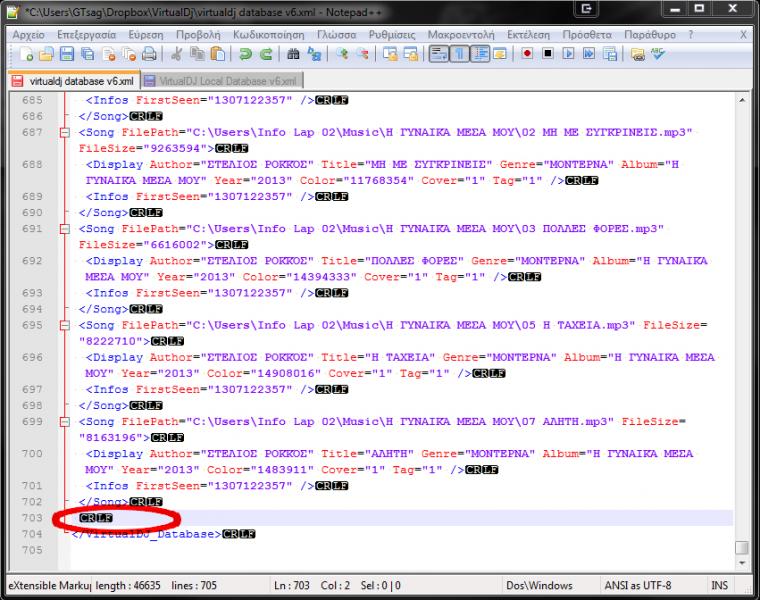Open the Επεξεργασία menu
This screenshot has height=600, width=760.
coord(87,35)
